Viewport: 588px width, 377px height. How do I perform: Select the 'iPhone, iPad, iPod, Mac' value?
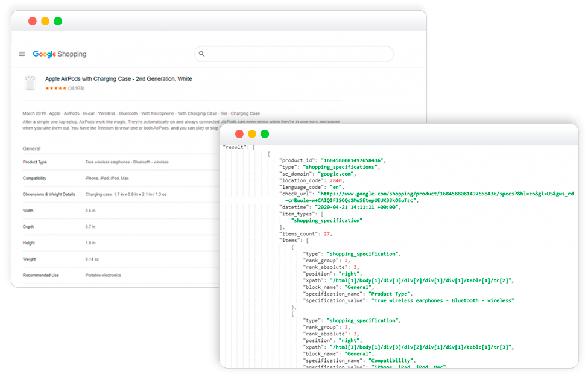[x=107, y=178]
